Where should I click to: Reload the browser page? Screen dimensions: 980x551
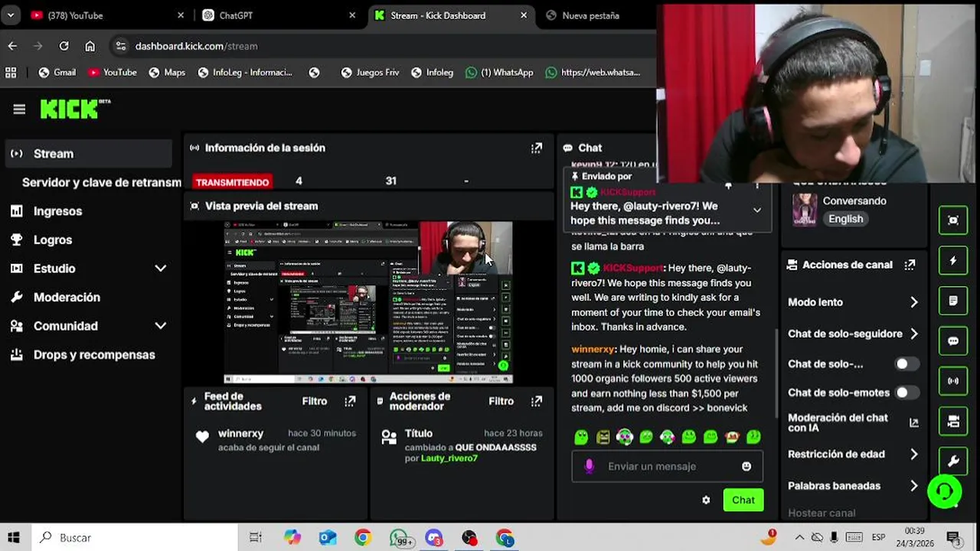(x=64, y=46)
